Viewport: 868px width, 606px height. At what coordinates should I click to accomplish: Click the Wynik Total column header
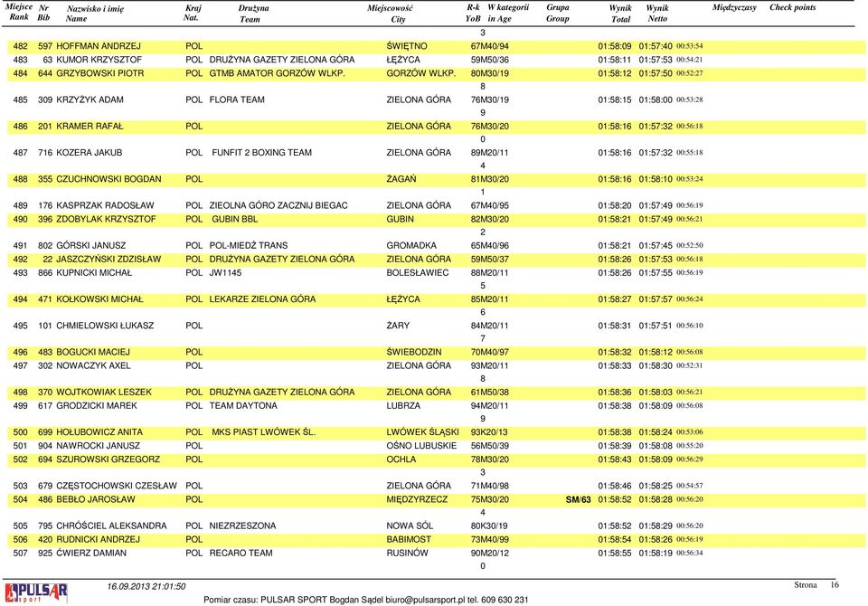pos(620,14)
